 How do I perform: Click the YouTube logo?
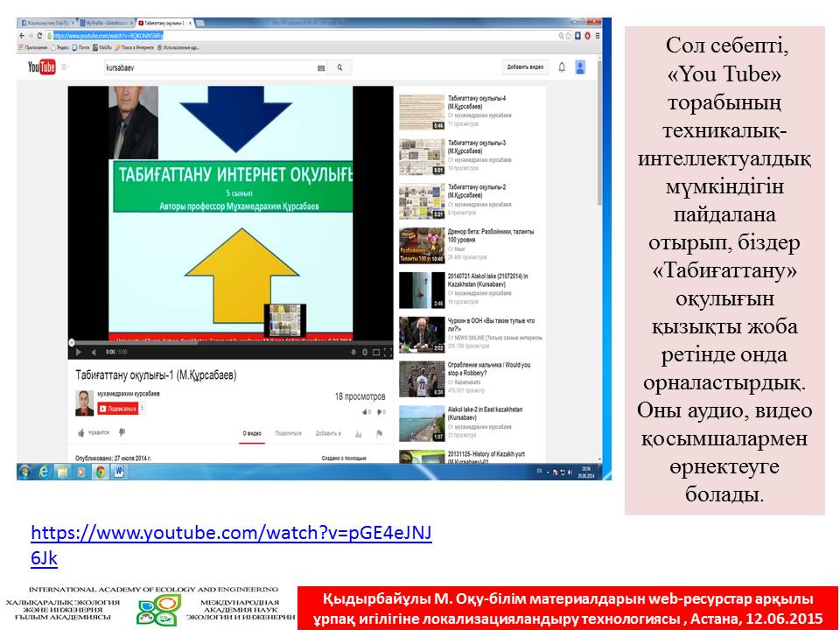pos(41,67)
